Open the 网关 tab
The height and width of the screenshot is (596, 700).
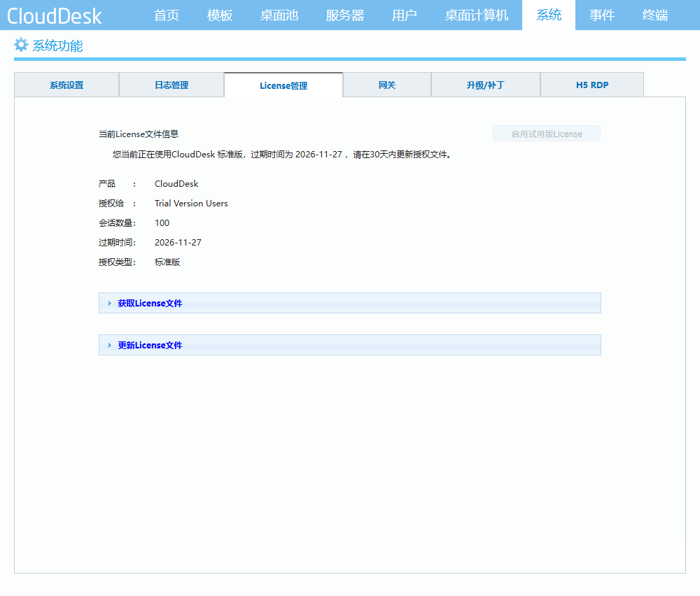pos(387,85)
